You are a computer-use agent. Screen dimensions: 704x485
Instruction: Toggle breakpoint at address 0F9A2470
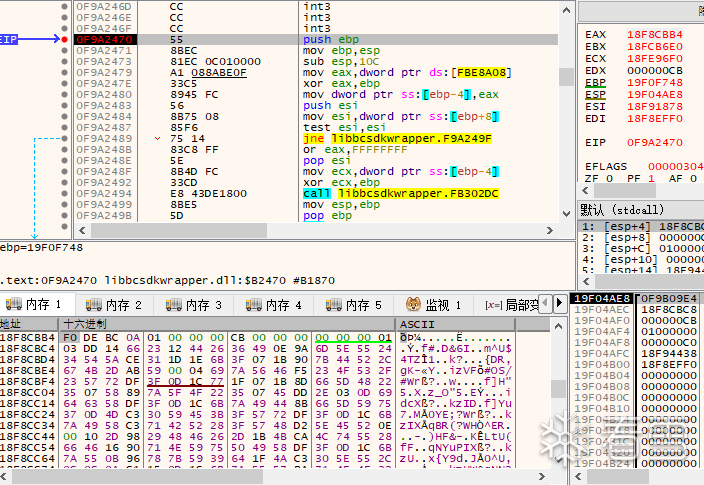pyautogui.click(x=64, y=40)
